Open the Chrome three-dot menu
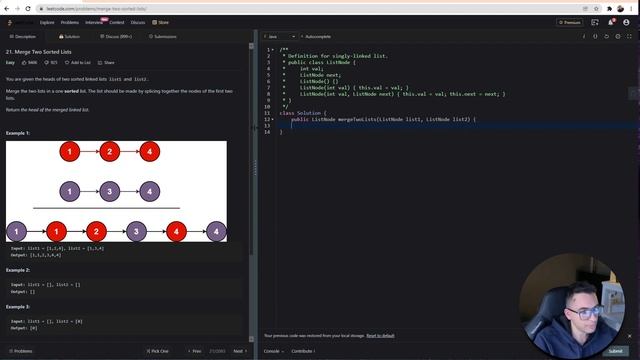The width and height of the screenshot is (640, 360). pos(631,9)
